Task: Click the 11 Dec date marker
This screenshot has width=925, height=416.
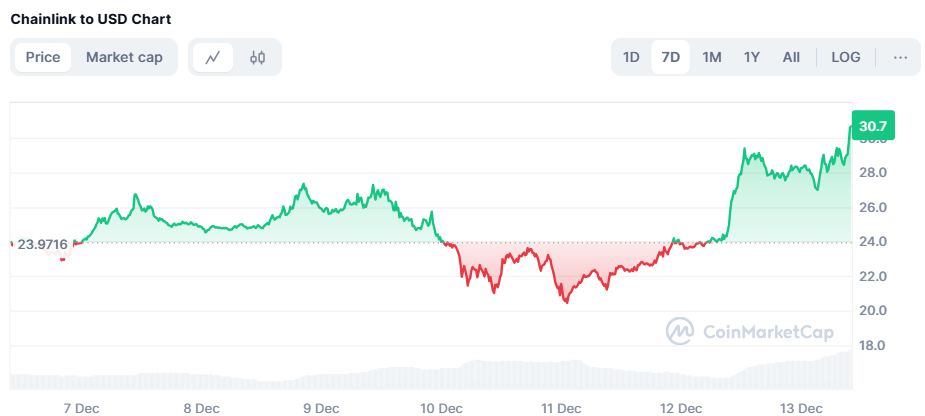Action: [x=561, y=408]
